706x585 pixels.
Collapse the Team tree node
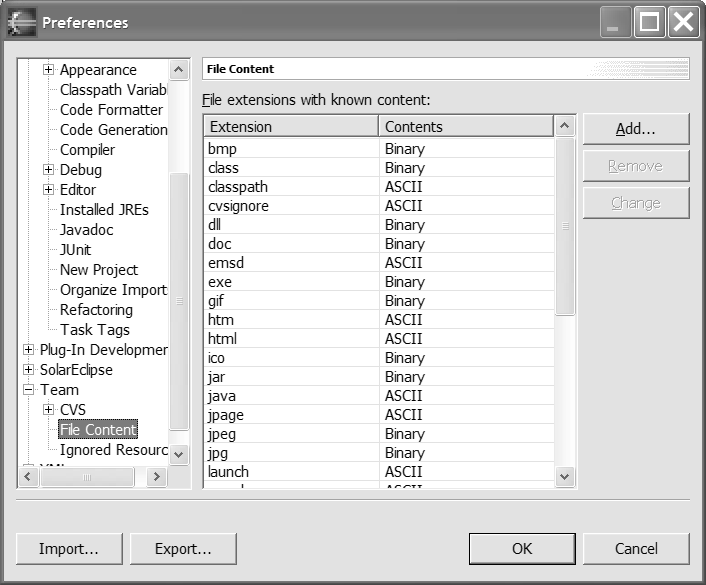pos(28,390)
